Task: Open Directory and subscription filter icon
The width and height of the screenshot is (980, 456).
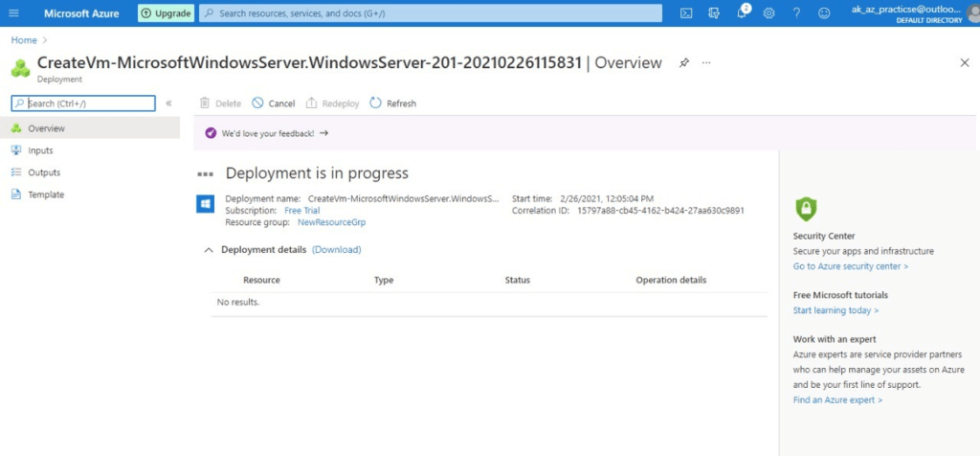Action: tap(714, 13)
